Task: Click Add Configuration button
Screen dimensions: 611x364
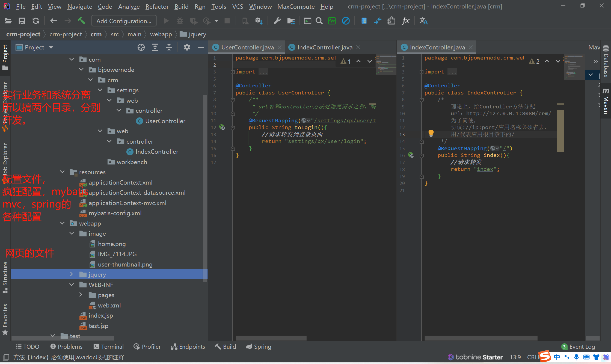Action: [124, 21]
